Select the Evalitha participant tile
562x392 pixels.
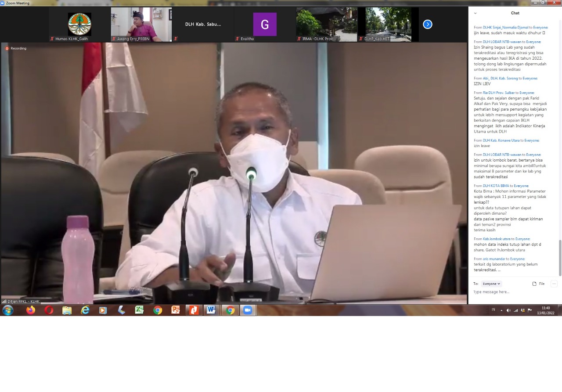click(x=265, y=24)
